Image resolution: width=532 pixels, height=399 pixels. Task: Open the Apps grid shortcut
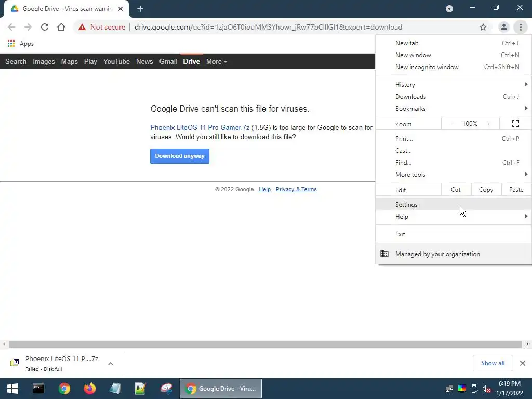(20, 44)
